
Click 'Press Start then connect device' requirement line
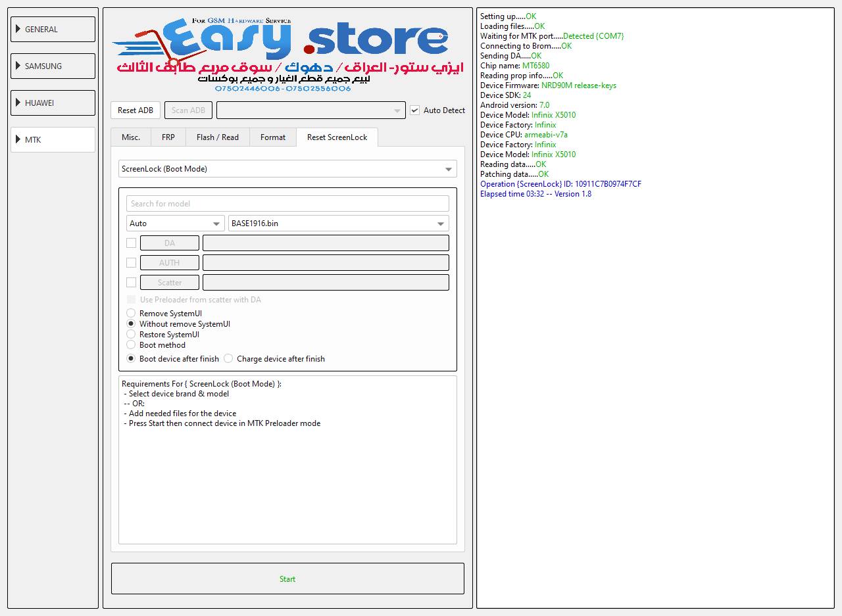click(x=222, y=423)
